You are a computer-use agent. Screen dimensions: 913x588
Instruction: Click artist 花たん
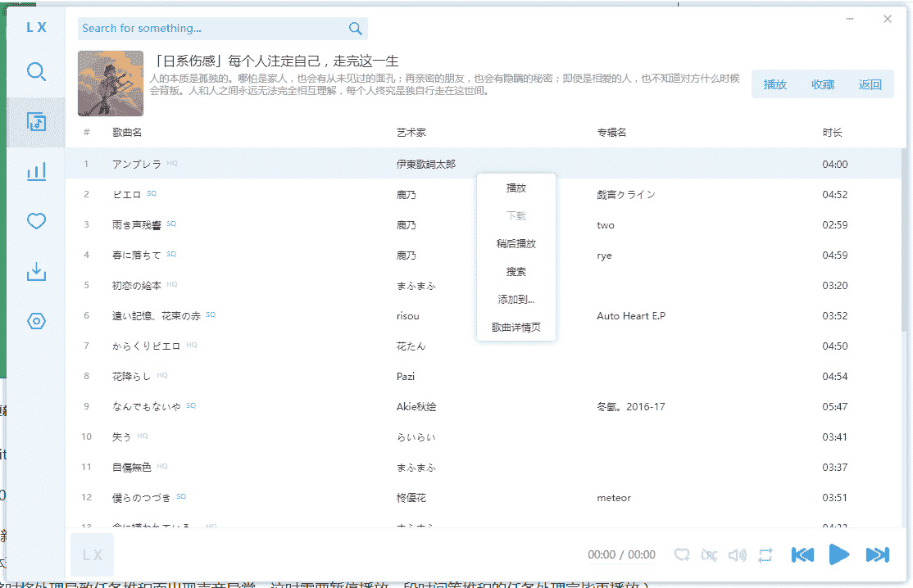coord(411,346)
